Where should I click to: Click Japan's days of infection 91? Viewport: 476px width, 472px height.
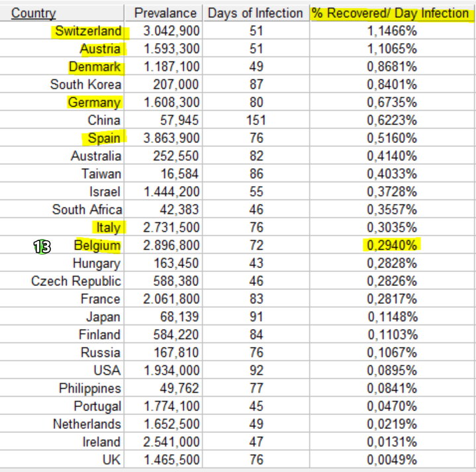pos(256,316)
